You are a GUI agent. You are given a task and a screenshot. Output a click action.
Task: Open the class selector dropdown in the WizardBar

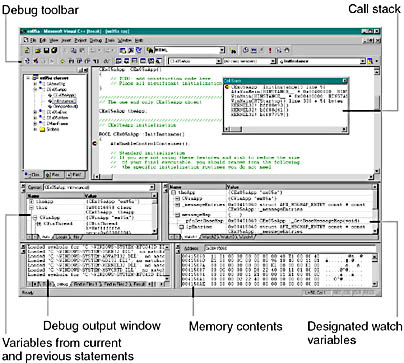click(219, 61)
